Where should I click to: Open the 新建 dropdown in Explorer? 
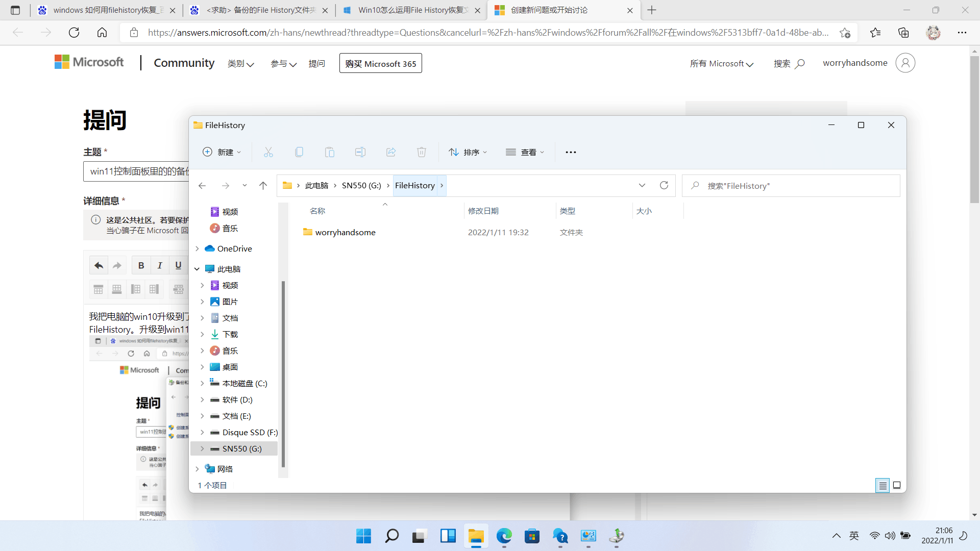pos(222,152)
